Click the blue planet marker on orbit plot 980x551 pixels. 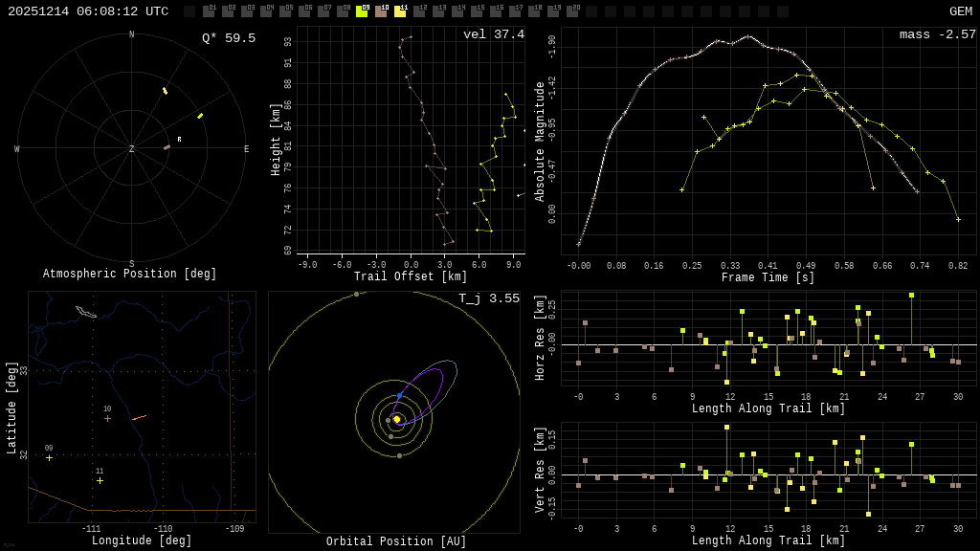click(x=399, y=395)
